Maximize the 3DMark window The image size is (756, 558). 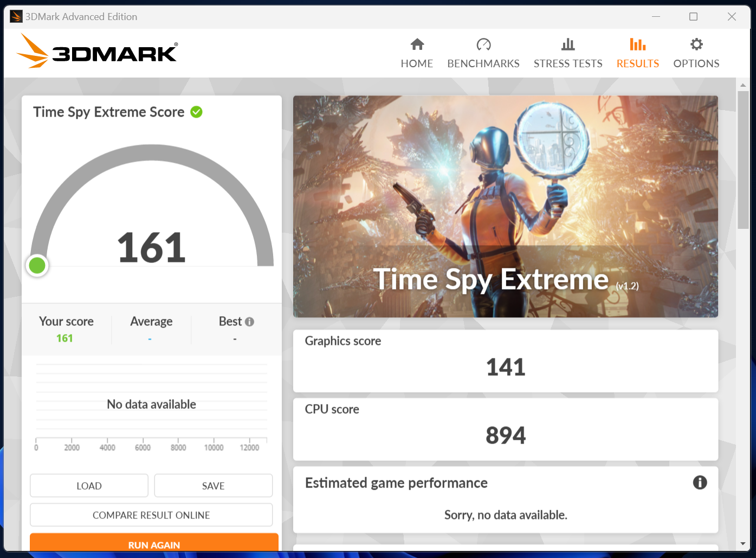tap(693, 17)
